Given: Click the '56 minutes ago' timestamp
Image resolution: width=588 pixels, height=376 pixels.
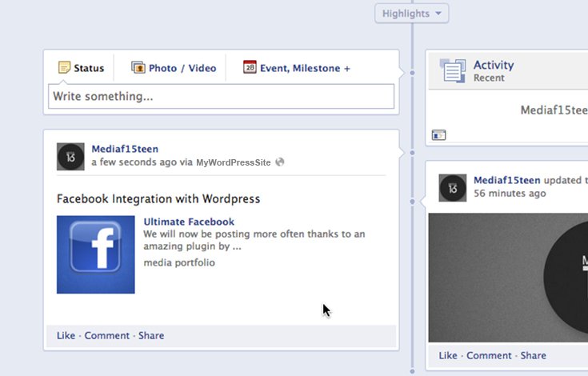Looking at the screenshot, I should click(510, 194).
